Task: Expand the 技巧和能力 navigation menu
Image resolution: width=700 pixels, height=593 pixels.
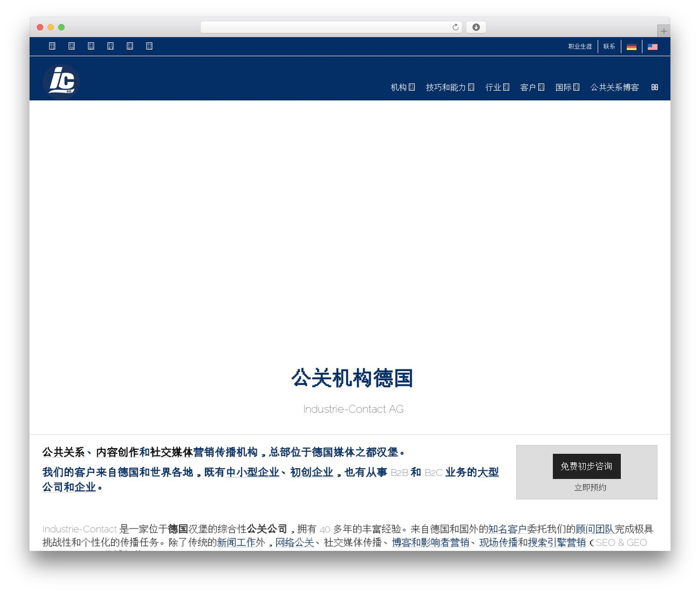Action: point(450,88)
